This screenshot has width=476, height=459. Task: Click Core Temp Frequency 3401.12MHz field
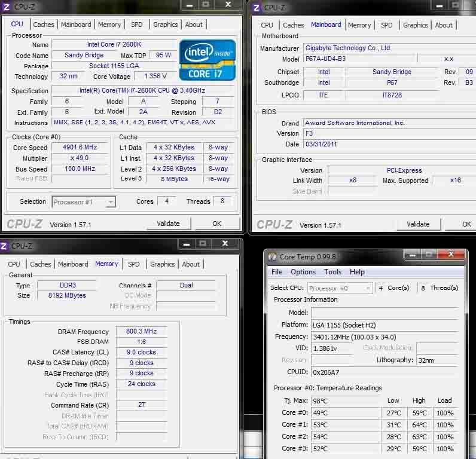coord(385,337)
